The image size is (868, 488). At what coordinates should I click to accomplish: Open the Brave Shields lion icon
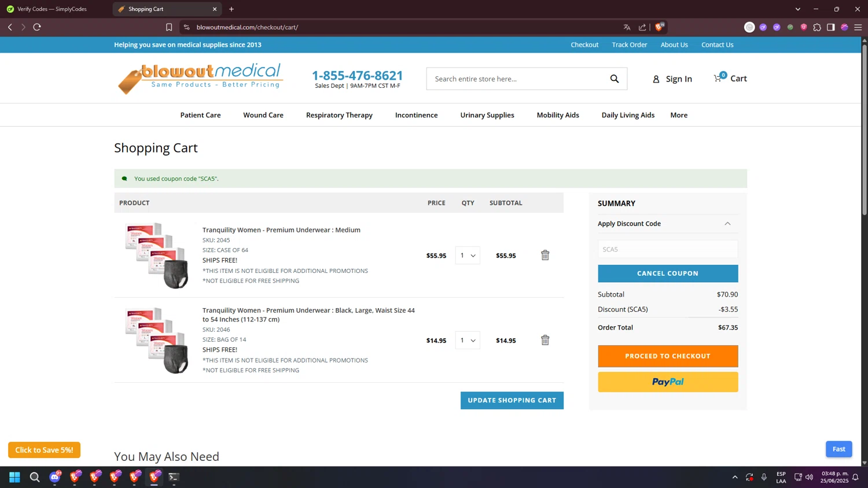pyautogui.click(x=659, y=27)
